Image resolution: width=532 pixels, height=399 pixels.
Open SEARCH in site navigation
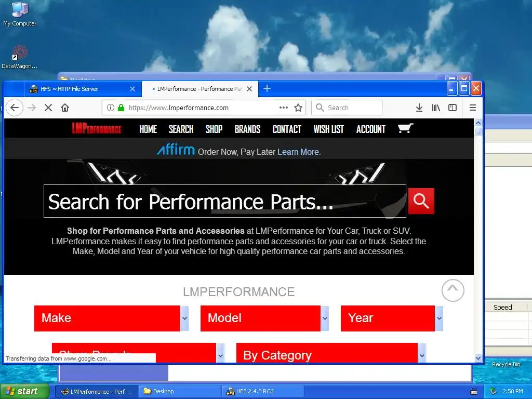tap(181, 129)
